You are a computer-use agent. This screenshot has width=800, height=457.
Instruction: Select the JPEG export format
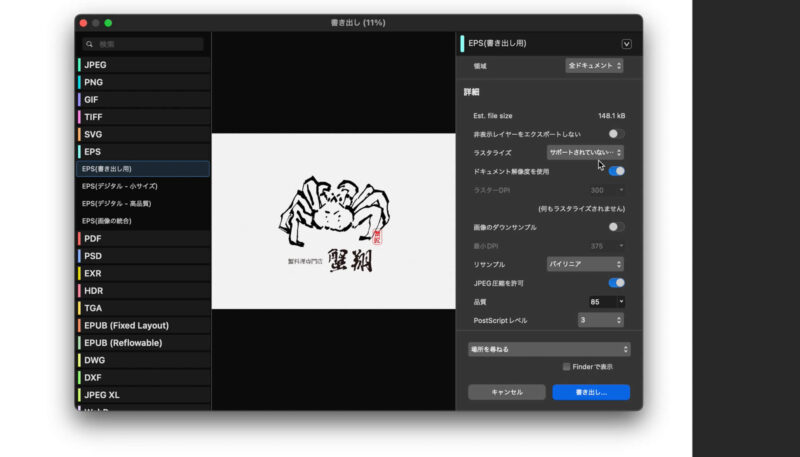144,65
